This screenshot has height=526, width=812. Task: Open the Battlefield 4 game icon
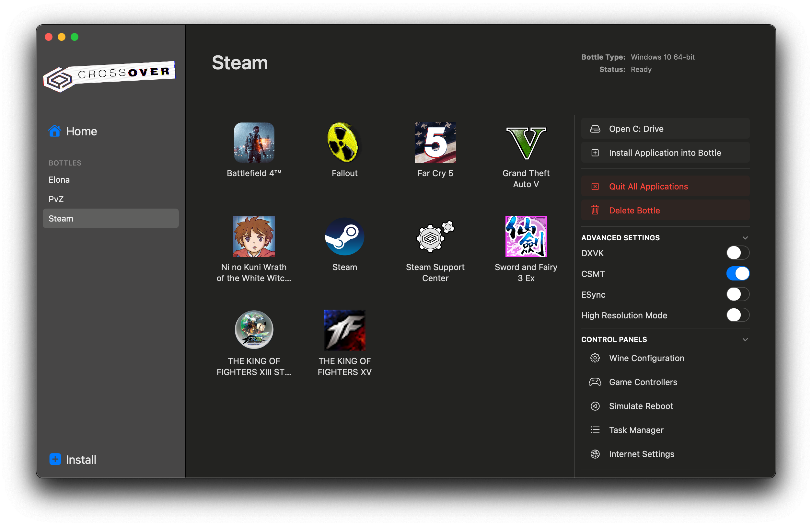pos(254,143)
